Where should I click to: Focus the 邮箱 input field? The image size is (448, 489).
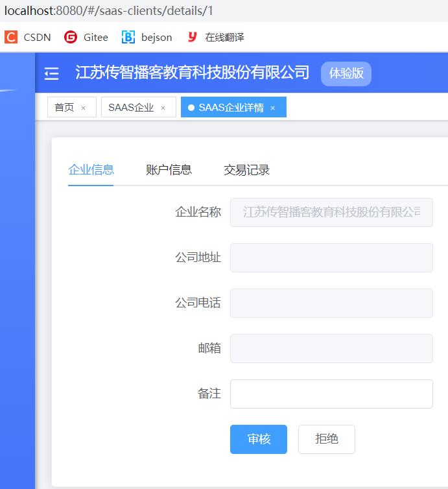tap(331, 348)
